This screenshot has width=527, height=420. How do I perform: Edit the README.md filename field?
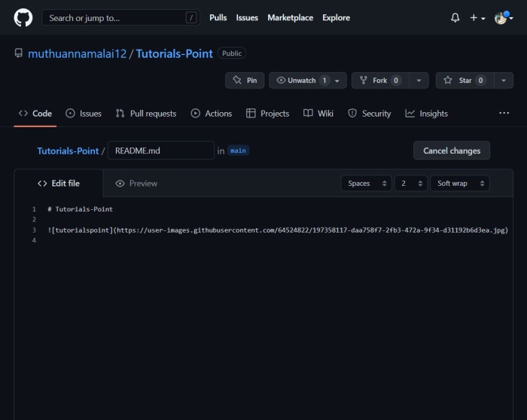click(161, 151)
